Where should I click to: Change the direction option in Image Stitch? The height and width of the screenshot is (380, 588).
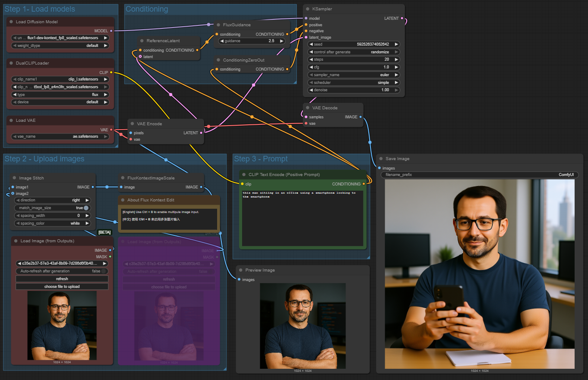click(x=53, y=200)
